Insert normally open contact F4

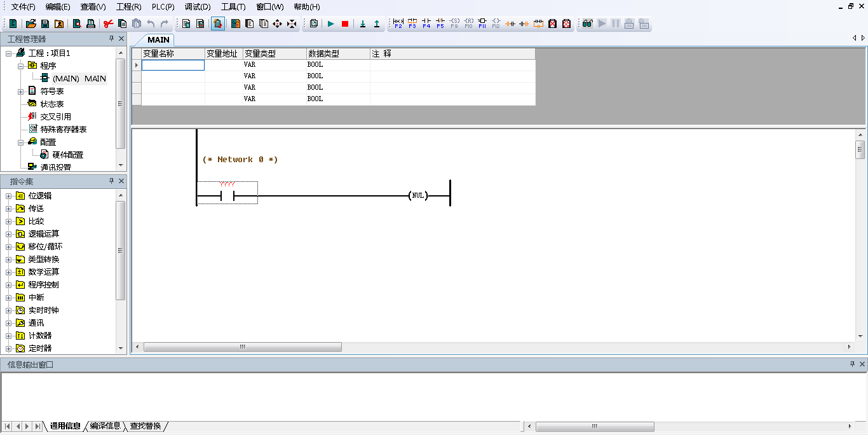click(x=426, y=24)
